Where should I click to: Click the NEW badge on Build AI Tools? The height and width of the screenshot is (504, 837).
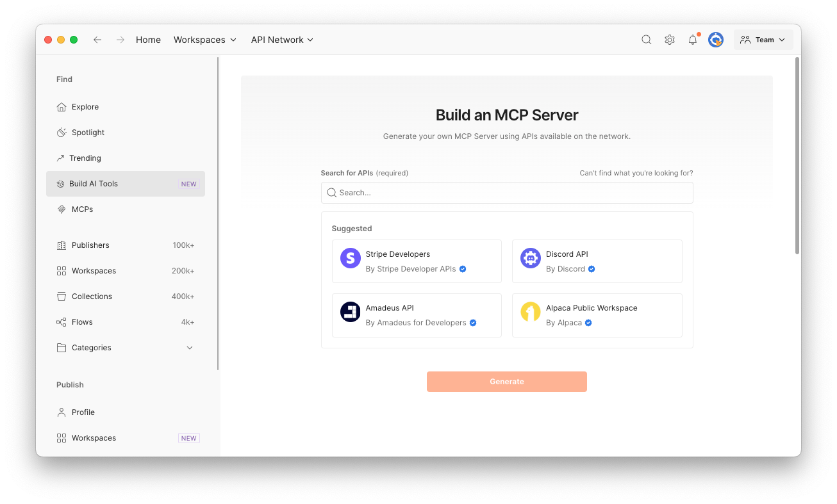coord(189,184)
